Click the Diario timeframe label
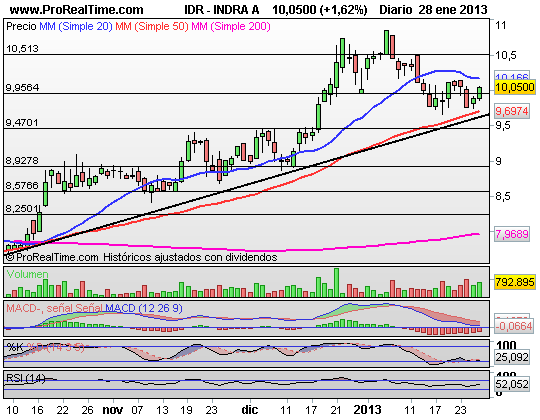540x420 pixels. pos(396,9)
